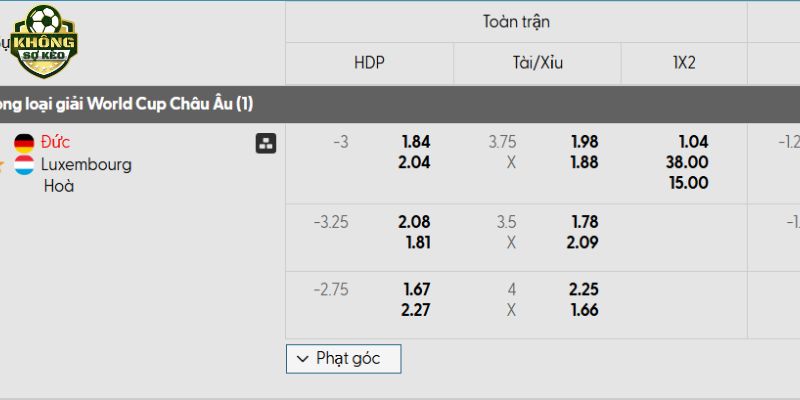The height and width of the screenshot is (400, 800).
Task: Toggle the favorite star beside Luxembourg
Action: (3, 165)
